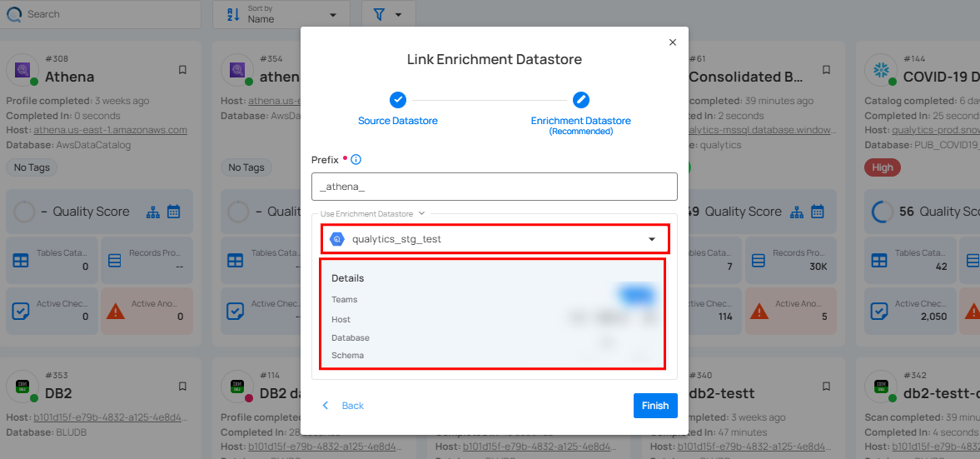This screenshot has width=980, height=459.
Task: Click Tables Cataloged icon on #354 card
Action: click(x=236, y=260)
